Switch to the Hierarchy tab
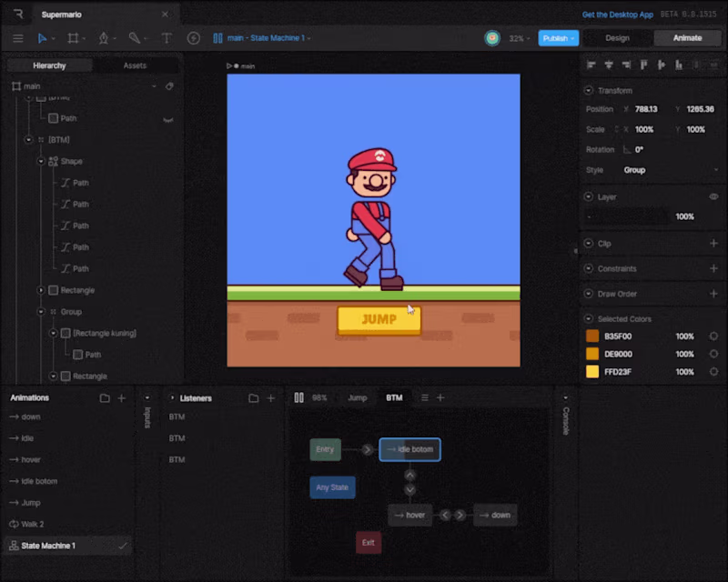The height and width of the screenshot is (582, 728). (x=50, y=65)
